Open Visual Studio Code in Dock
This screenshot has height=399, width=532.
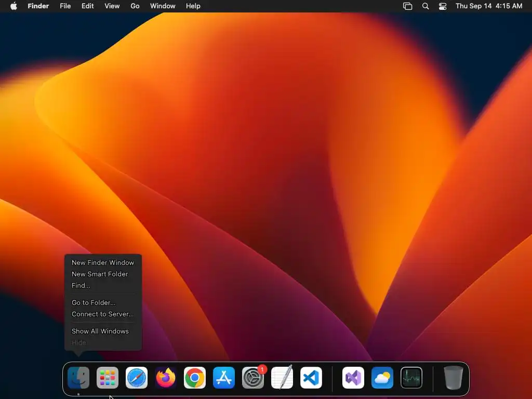point(311,378)
